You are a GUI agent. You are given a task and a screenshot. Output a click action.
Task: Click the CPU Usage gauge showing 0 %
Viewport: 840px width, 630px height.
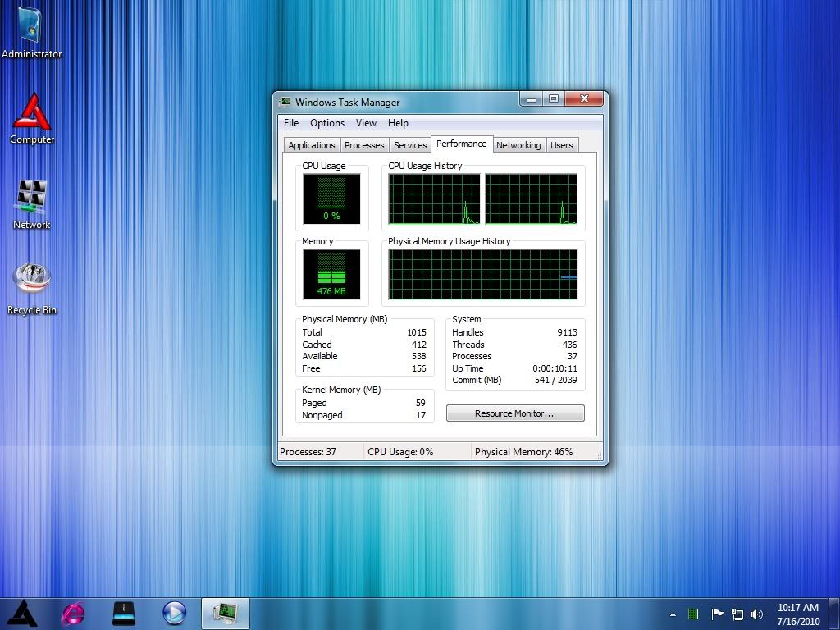point(331,199)
